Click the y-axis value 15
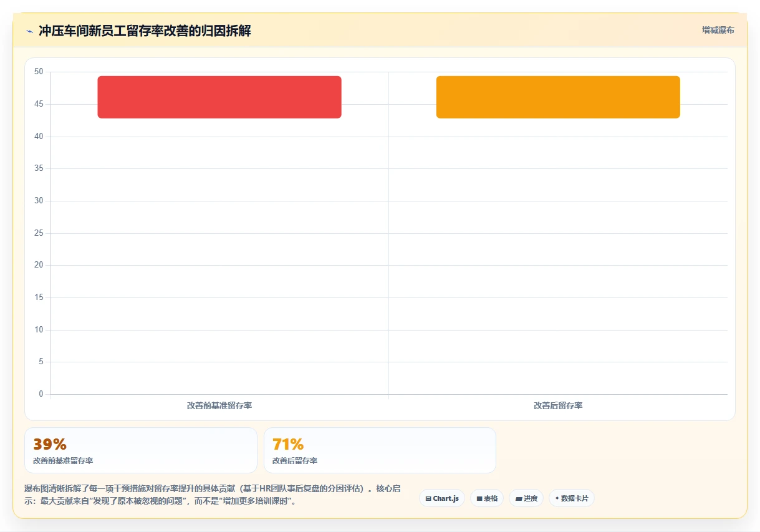 39,297
